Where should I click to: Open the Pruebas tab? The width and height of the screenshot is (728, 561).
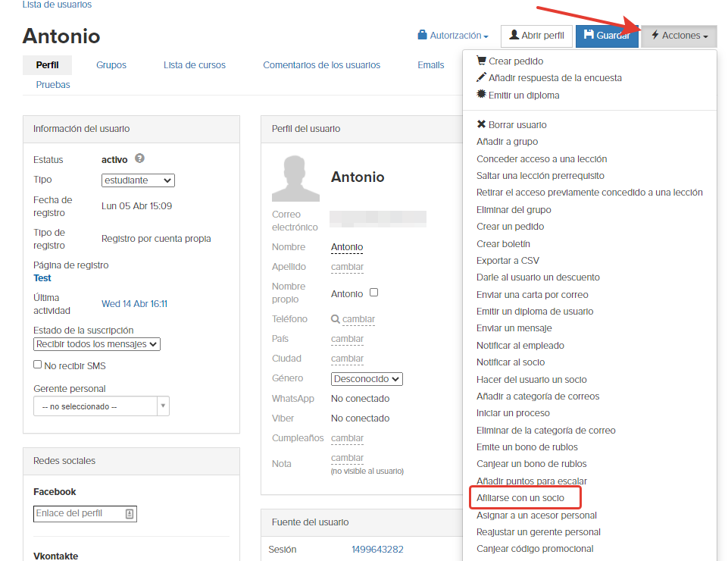tap(53, 85)
